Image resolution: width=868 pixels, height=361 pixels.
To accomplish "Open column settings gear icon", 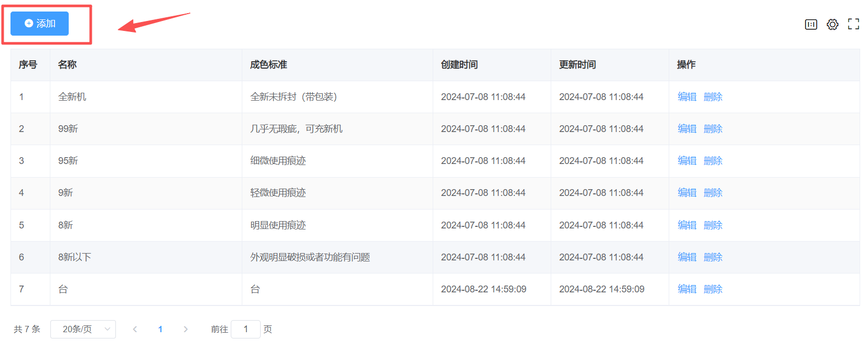I will (832, 24).
